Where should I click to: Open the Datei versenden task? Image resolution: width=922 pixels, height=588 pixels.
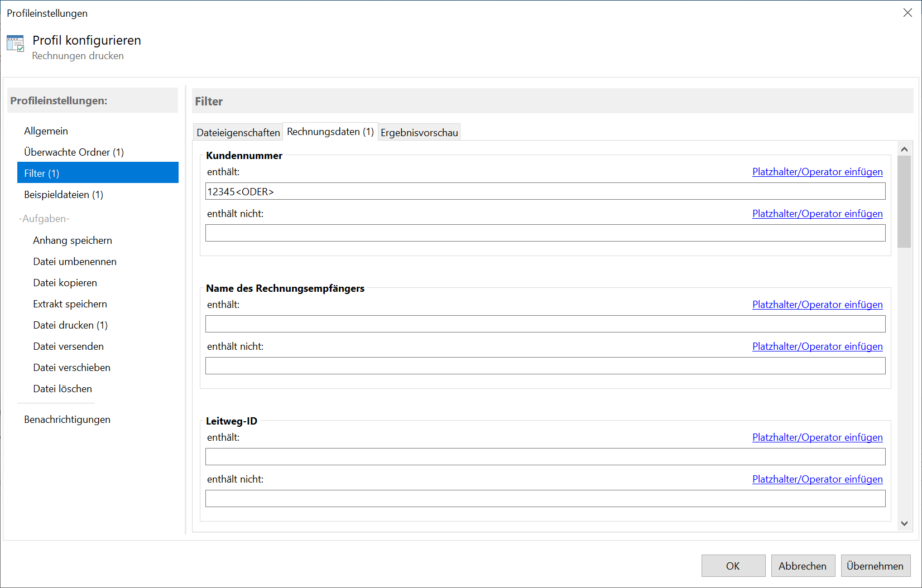click(68, 346)
